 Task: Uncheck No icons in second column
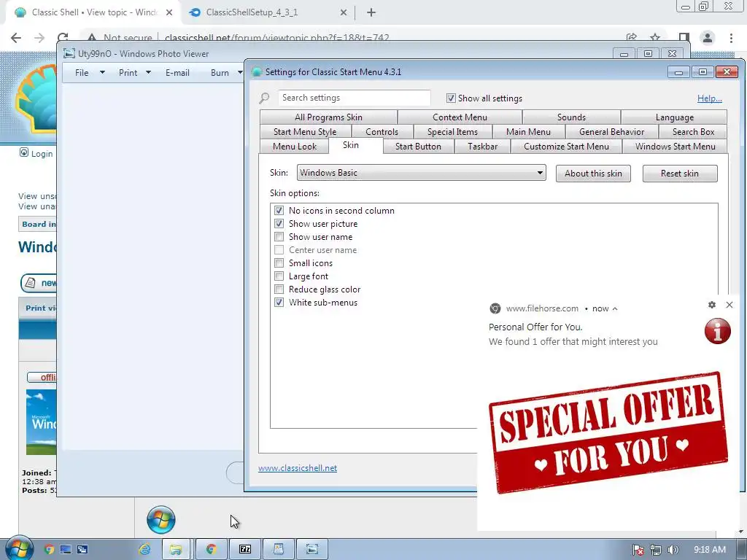[279, 211]
